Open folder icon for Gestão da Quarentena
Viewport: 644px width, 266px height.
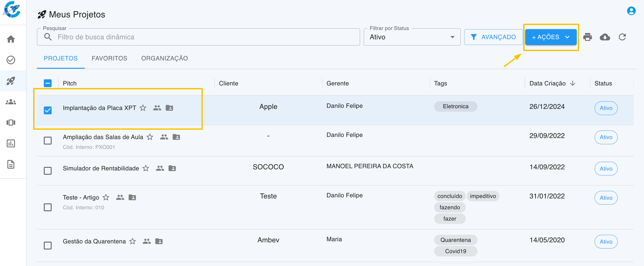[159, 241]
